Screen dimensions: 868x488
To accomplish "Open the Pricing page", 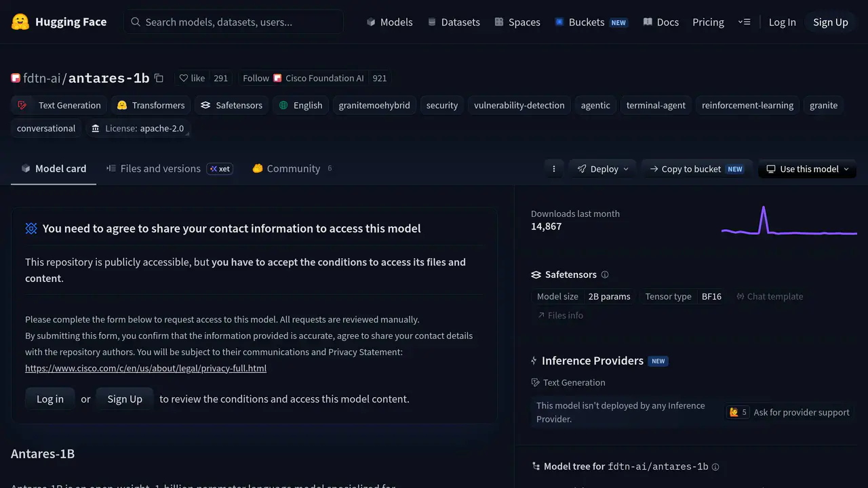I will pyautogui.click(x=708, y=22).
